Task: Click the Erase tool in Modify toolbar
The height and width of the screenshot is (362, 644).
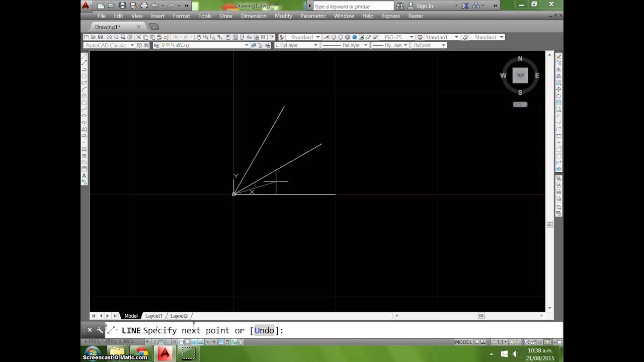Action: tap(559, 56)
